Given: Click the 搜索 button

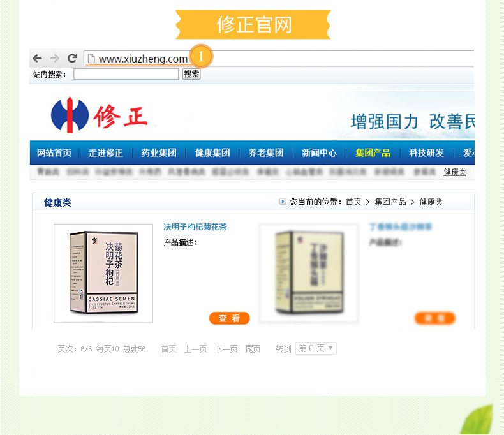Looking at the screenshot, I should (191, 74).
